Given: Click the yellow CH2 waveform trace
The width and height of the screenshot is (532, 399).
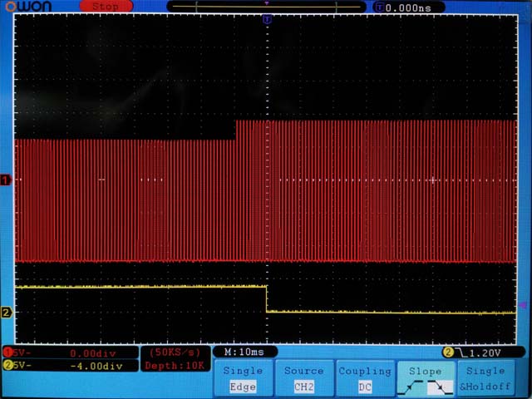Looking at the screenshot, I should (x=266, y=299).
